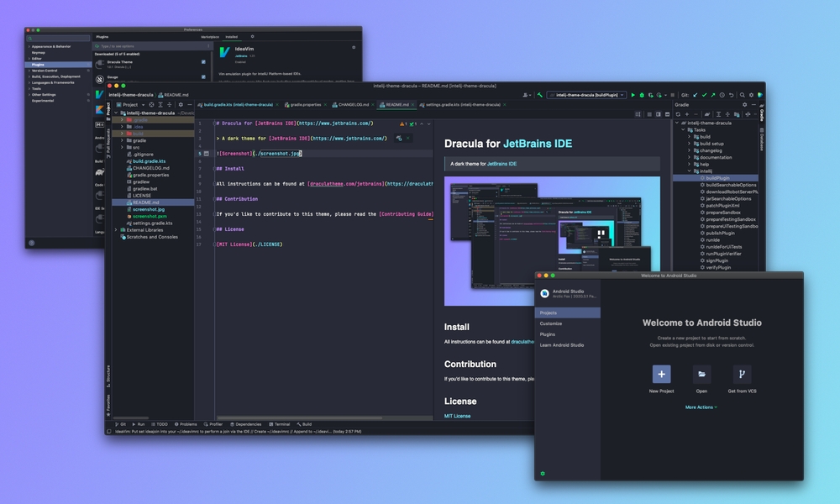Click the Stop square icon in toolbar
This screenshot has height=504, width=840.
(x=672, y=95)
